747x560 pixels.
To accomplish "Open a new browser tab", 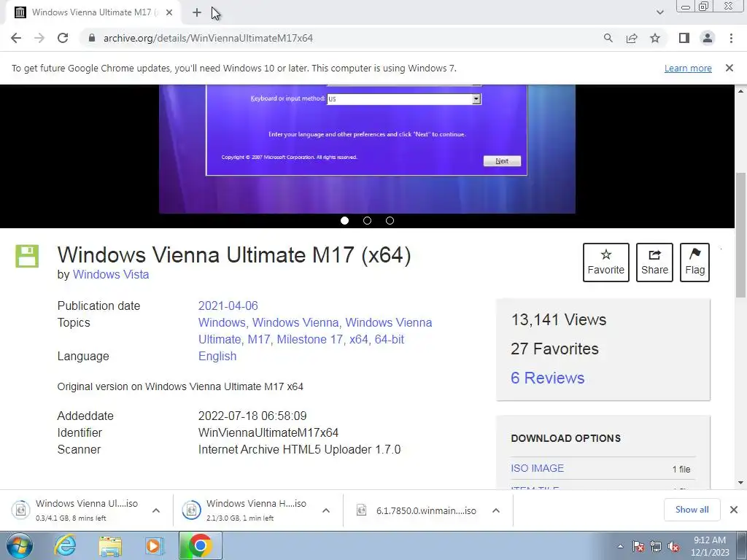I will point(197,12).
